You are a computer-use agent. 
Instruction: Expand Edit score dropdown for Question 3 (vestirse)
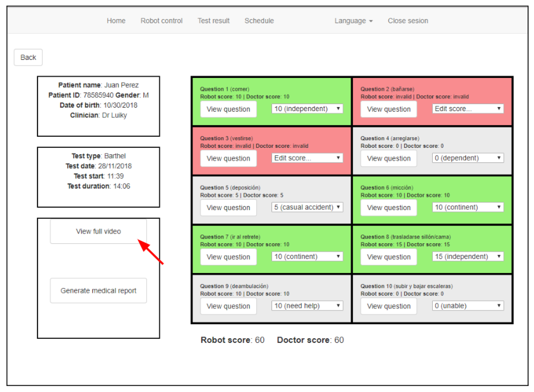(x=307, y=158)
